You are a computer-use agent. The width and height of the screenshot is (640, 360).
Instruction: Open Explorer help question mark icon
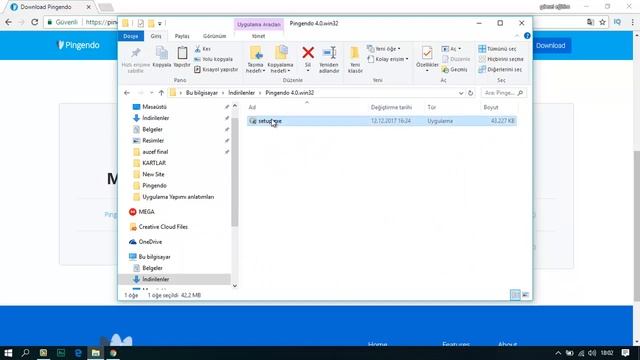(527, 36)
